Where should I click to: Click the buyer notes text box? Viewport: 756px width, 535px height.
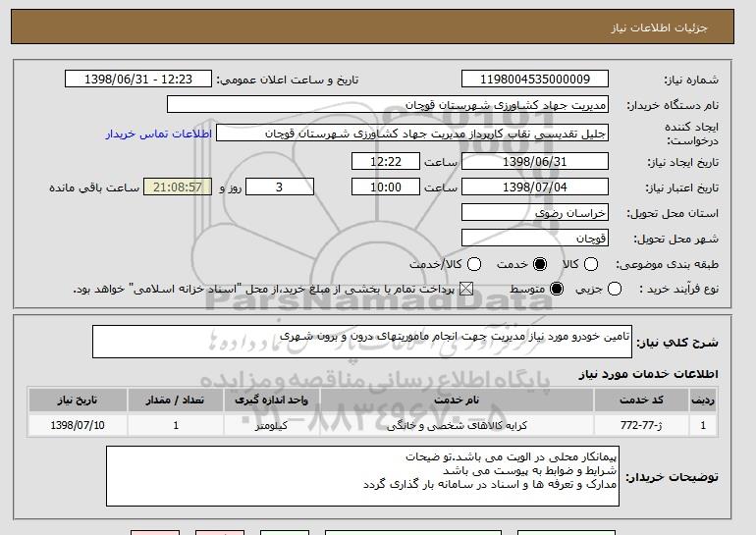click(x=362, y=476)
